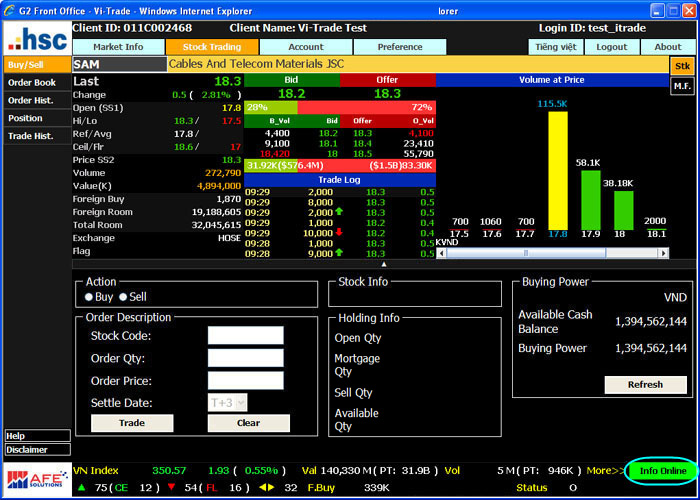This screenshot has width=700, height=500.
Task: Open Trade Hist. in the sidebar
Action: (x=38, y=136)
